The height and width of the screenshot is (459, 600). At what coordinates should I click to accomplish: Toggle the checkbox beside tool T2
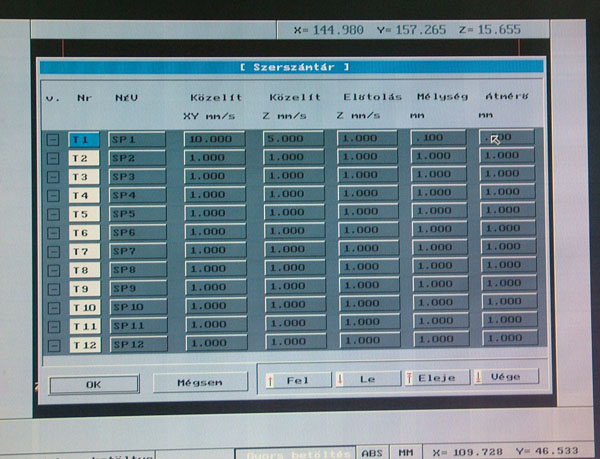click(x=53, y=159)
